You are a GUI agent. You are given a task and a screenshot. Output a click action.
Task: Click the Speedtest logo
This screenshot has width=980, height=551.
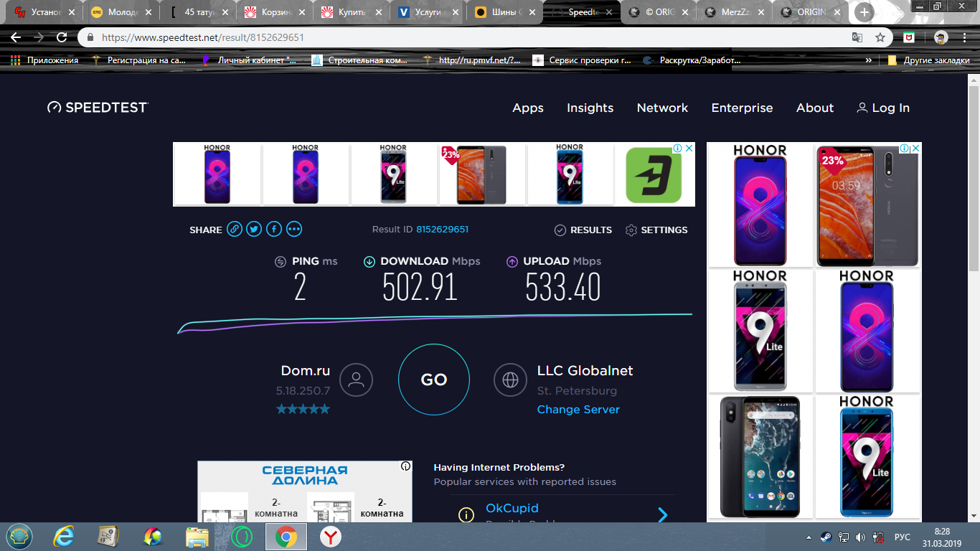[98, 108]
